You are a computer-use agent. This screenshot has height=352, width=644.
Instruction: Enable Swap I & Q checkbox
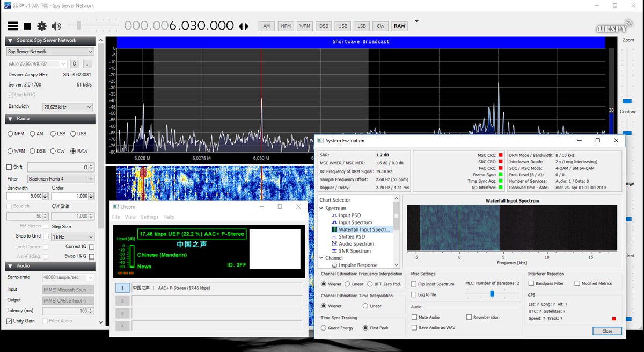pyautogui.click(x=91, y=256)
